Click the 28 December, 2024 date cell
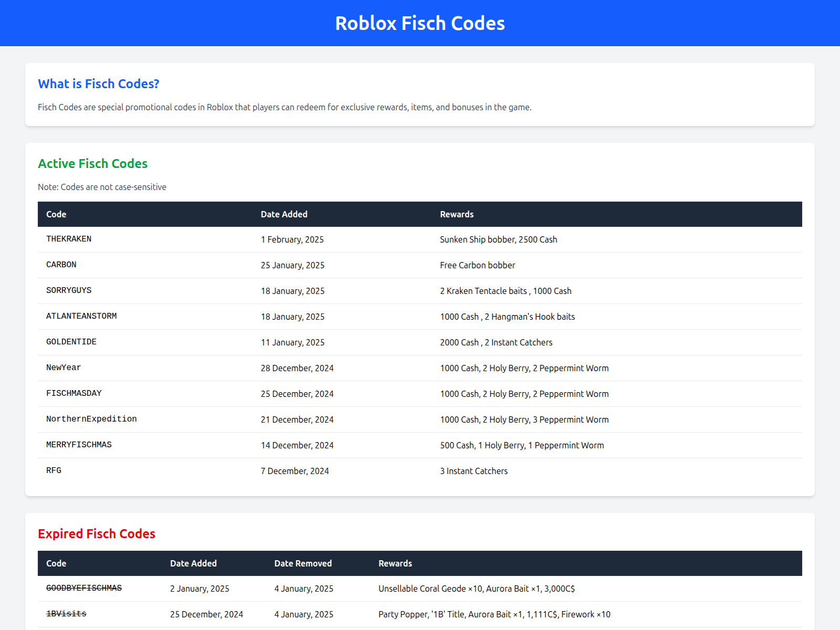The height and width of the screenshot is (630, 840). point(297,368)
